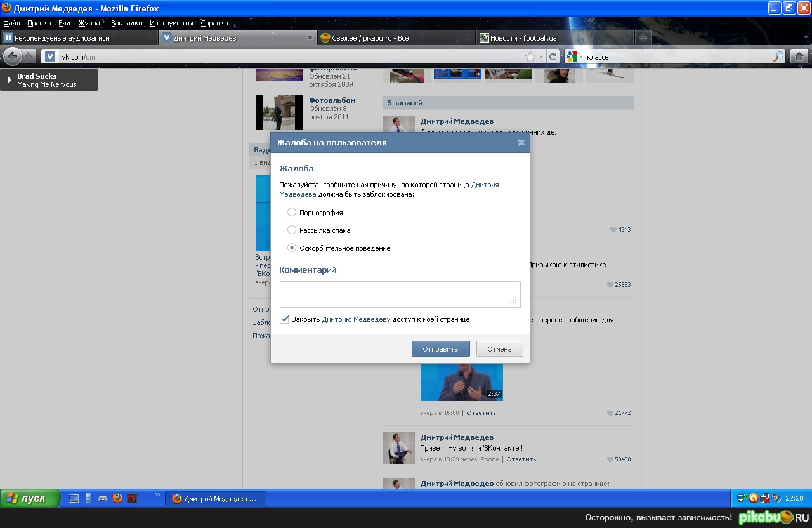
Task: Open a new tab with the plus button
Action: coord(643,38)
